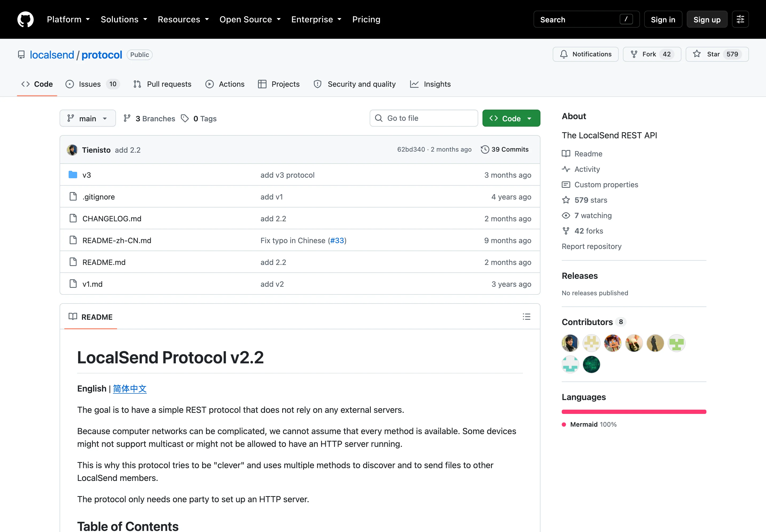
Task: Open the CHANGELOG.md file
Action: coord(112,218)
